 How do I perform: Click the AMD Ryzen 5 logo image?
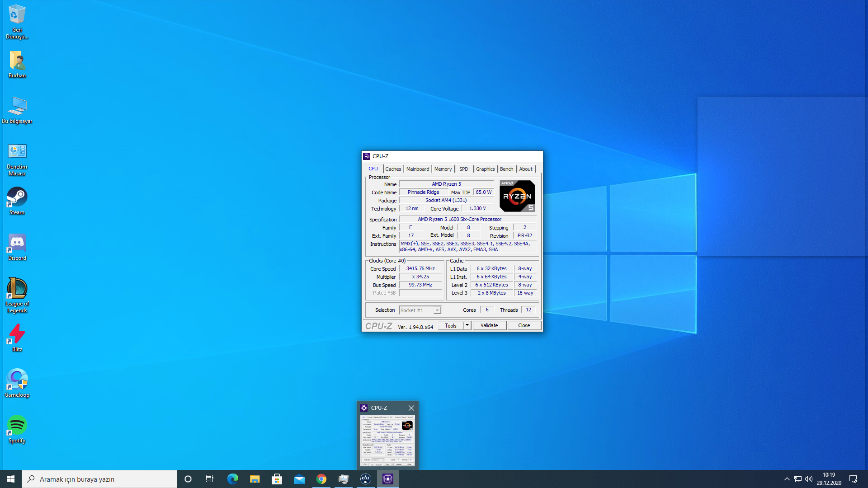point(517,196)
